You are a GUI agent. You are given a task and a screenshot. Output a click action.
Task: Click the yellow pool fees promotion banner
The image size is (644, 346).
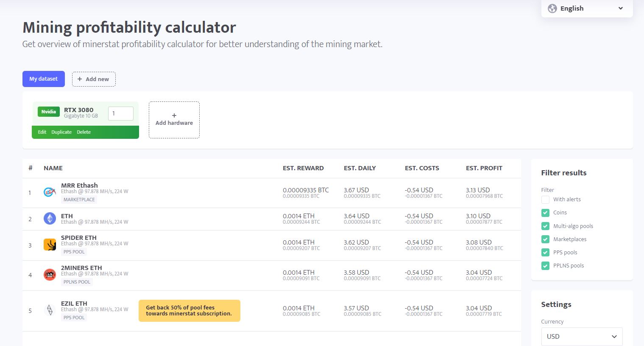click(x=190, y=311)
